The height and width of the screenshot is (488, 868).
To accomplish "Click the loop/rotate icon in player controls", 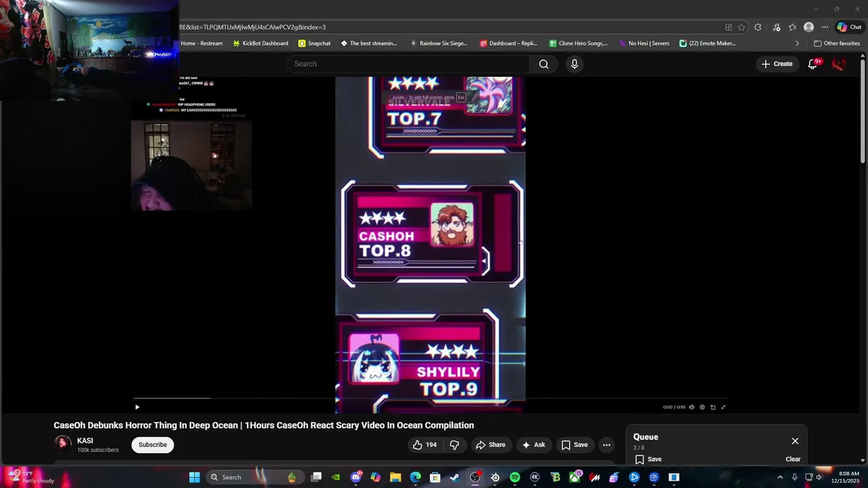I will coord(713,407).
